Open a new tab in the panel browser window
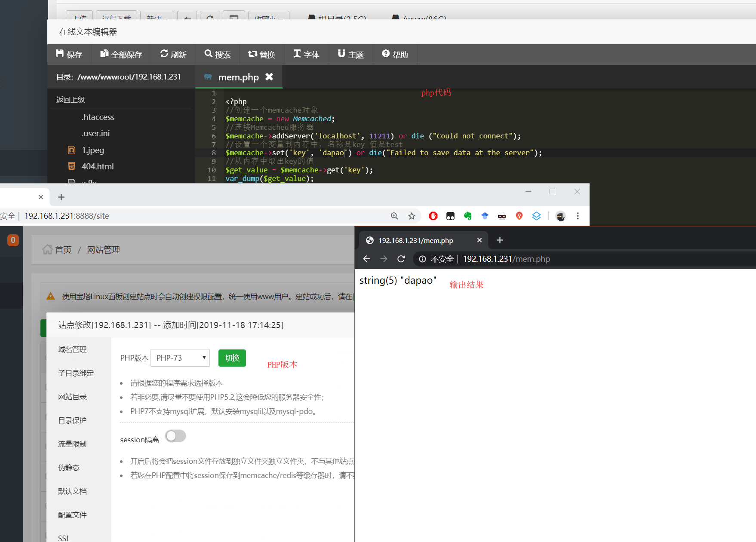The width and height of the screenshot is (756, 542). click(61, 197)
